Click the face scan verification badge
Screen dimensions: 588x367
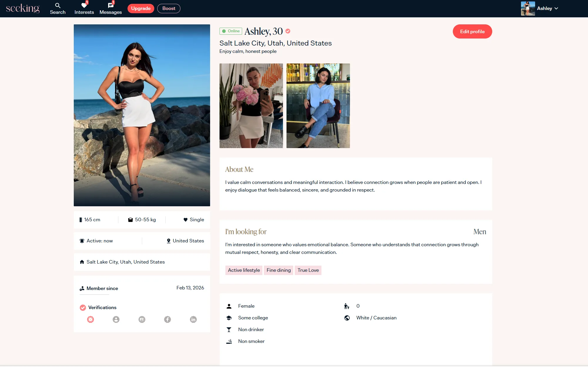click(91, 319)
